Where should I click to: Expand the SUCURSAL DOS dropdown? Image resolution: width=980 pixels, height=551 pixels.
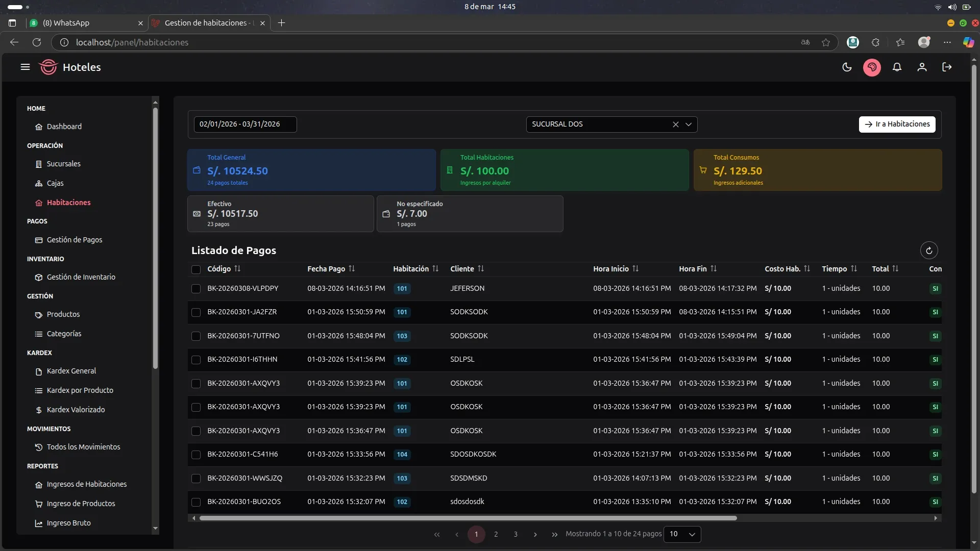pos(689,124)
